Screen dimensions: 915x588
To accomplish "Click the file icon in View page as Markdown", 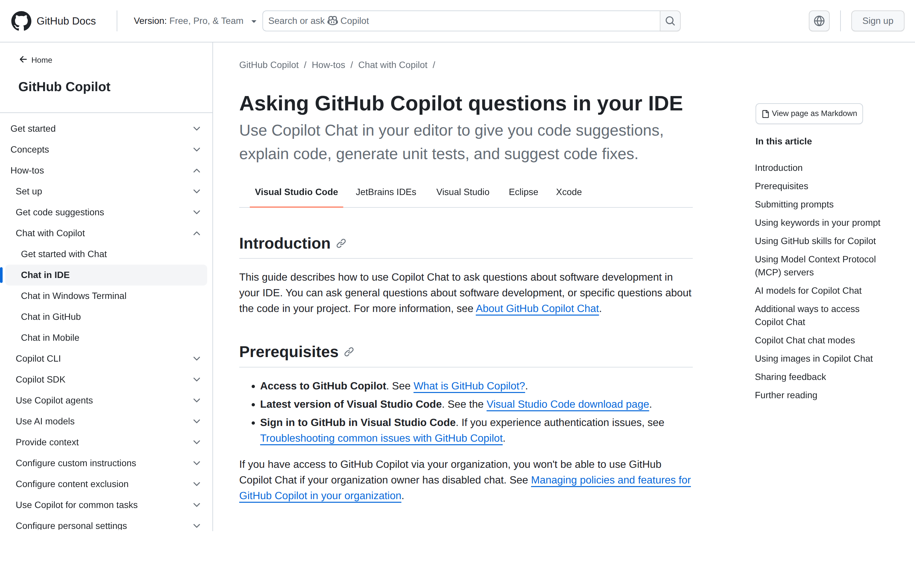I will tap(765, 114).
